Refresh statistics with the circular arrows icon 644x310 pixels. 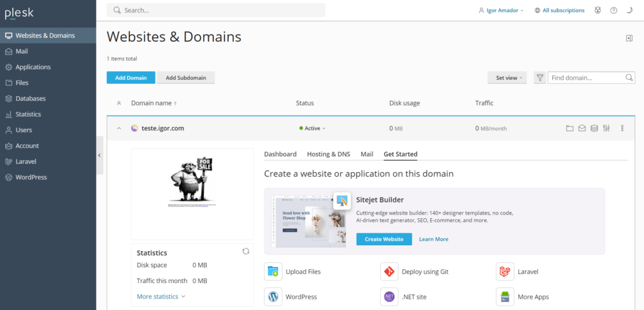tap(246, 252)
